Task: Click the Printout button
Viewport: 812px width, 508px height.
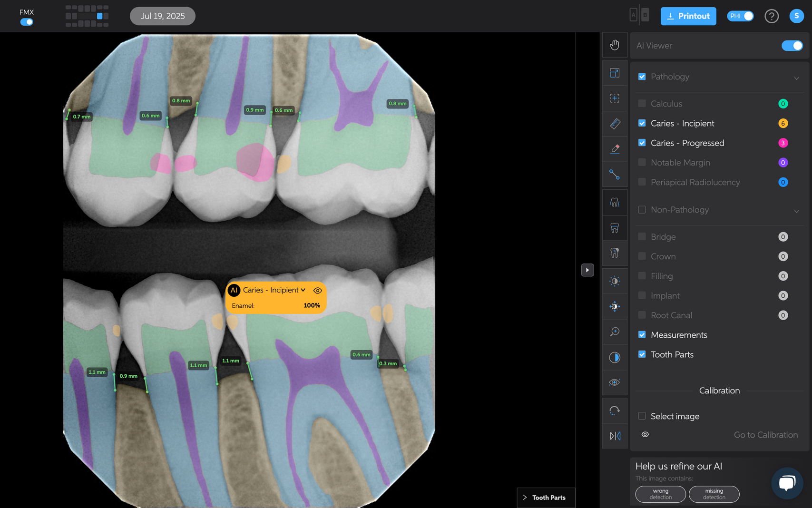Action: 688,16
